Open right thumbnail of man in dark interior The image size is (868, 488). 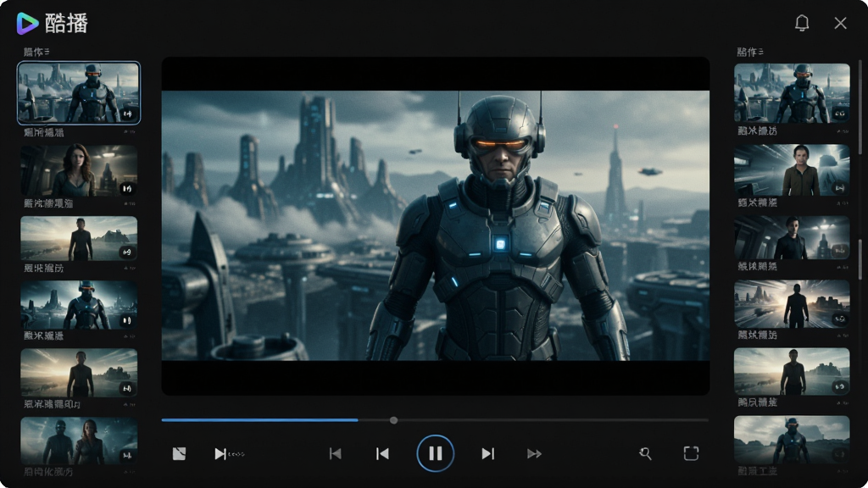coord(792,237)
